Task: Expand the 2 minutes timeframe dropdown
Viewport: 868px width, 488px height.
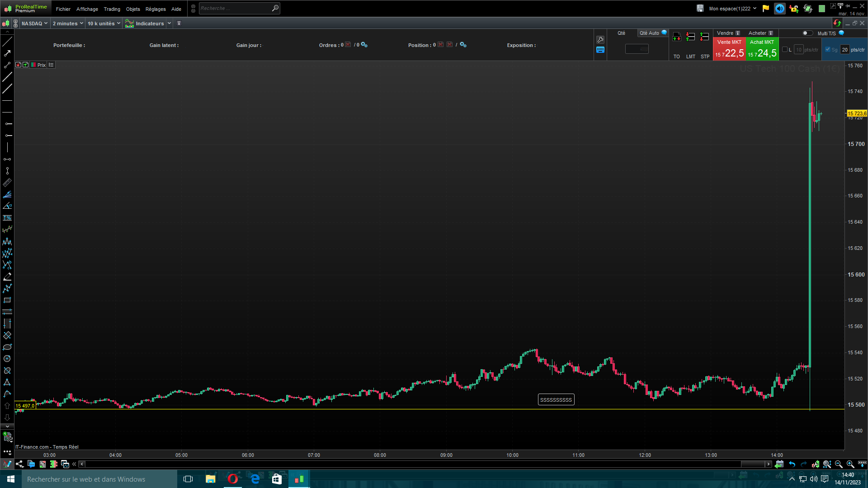Action: [x=68, y=23]
